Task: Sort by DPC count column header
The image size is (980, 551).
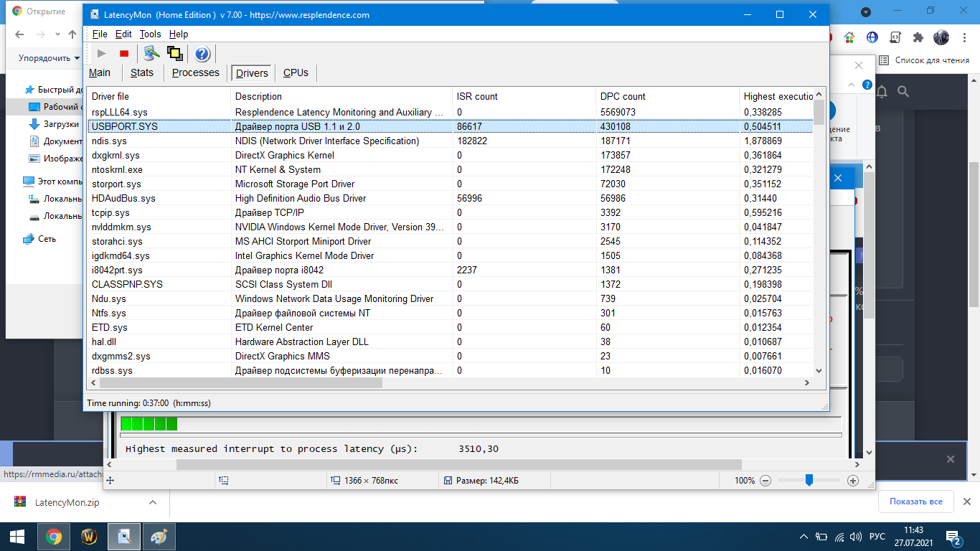Action: pos(668,96)
